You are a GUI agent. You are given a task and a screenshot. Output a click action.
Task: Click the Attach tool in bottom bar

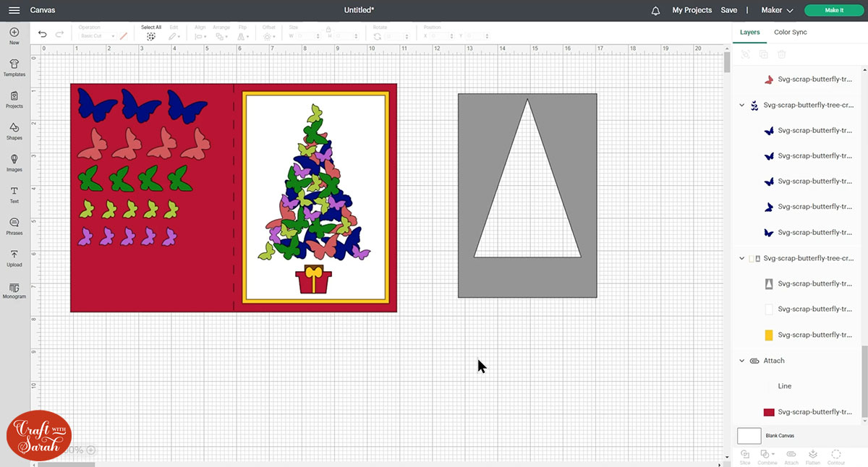791,457
